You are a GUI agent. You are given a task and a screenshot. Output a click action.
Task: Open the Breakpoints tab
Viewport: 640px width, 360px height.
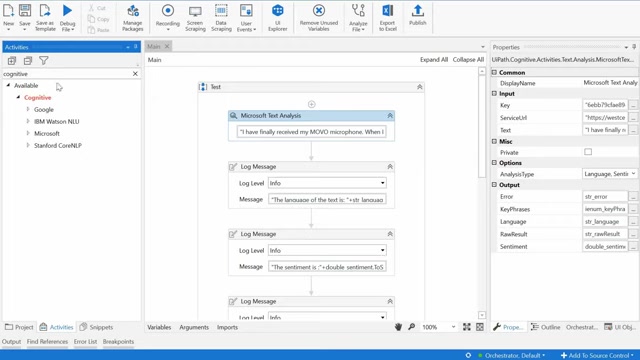(118, 342)
